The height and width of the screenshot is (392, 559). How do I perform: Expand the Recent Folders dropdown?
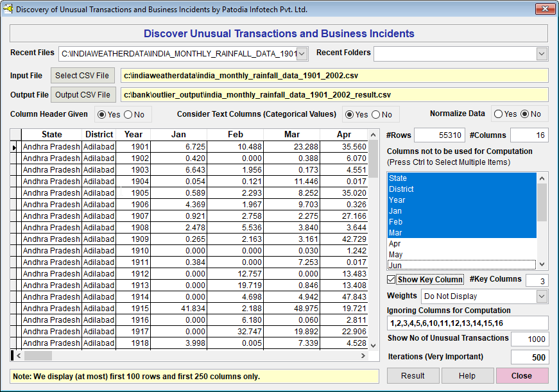(x=542, y=54)
